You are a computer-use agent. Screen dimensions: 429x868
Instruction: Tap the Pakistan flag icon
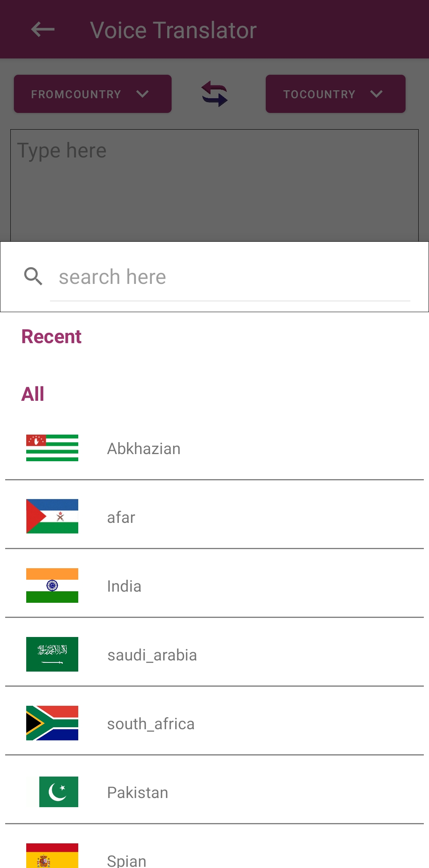point(58,792)
